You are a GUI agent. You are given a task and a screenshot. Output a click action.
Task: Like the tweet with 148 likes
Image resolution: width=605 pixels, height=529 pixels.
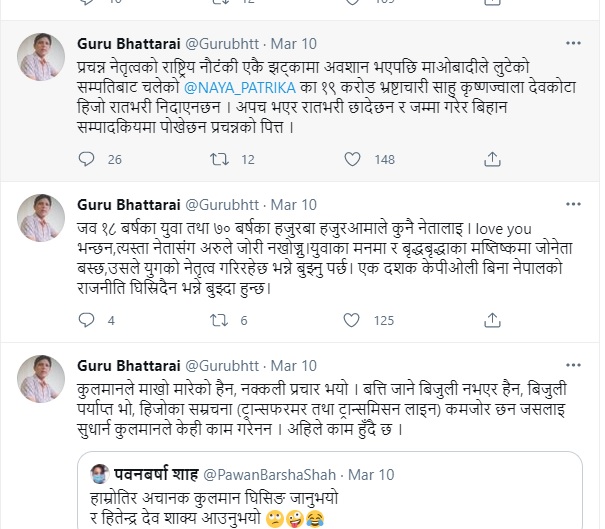354,159
